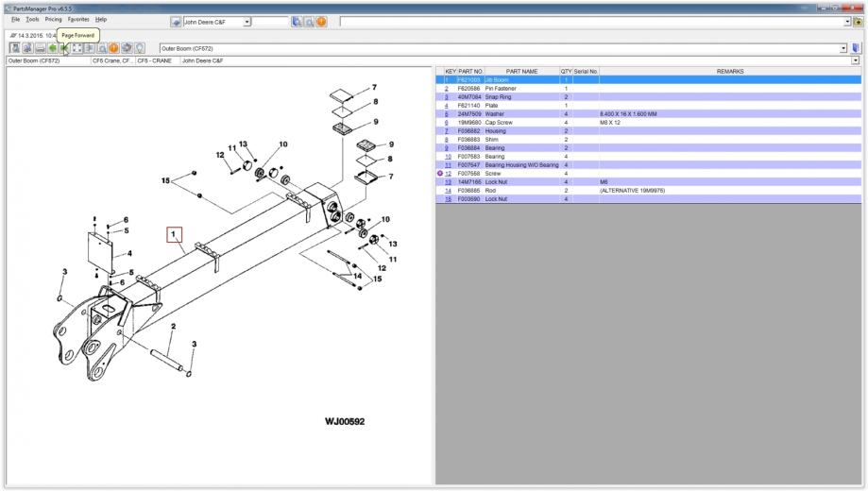Sort by the PART NO. column header
The width and height of the screenshot is (868, 491).
pos(470,72)
